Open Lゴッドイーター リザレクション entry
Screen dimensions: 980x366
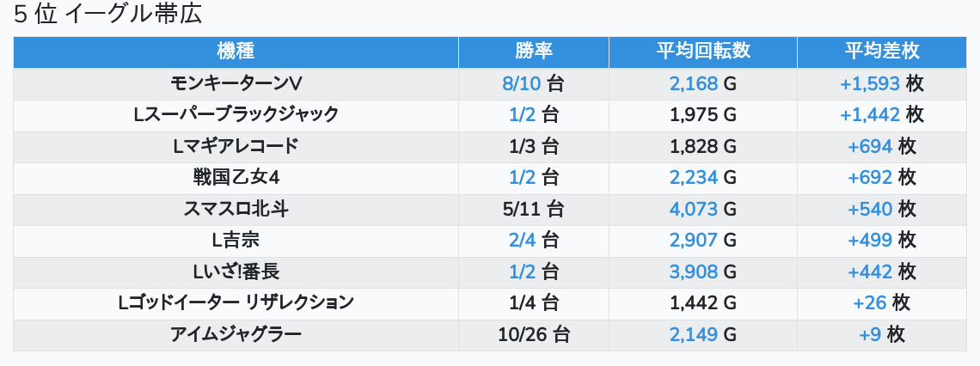[236, 303]
